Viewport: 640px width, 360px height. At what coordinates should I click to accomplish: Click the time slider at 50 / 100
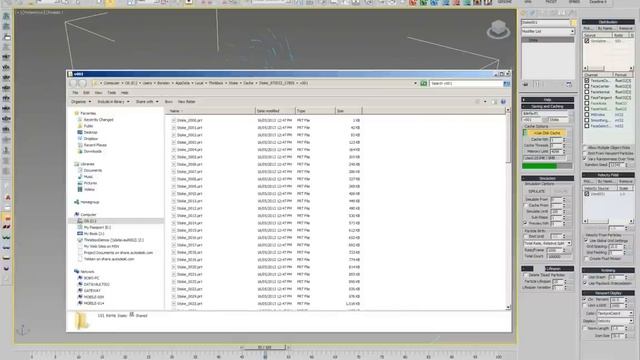(x=265, y=347)
